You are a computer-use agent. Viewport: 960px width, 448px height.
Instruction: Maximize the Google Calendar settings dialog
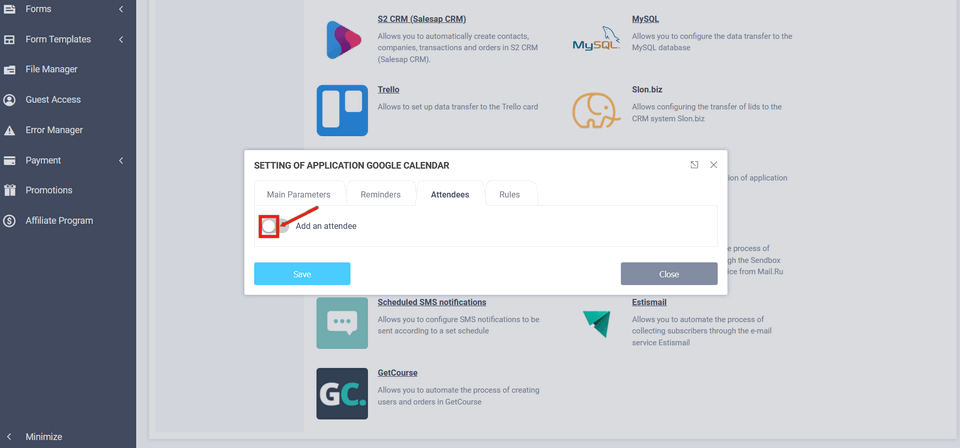[x=694, y=165]
